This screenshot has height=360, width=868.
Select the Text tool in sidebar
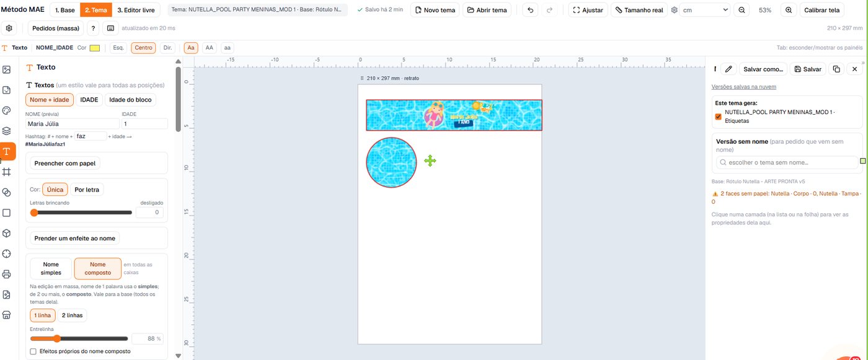coord(7,151)
